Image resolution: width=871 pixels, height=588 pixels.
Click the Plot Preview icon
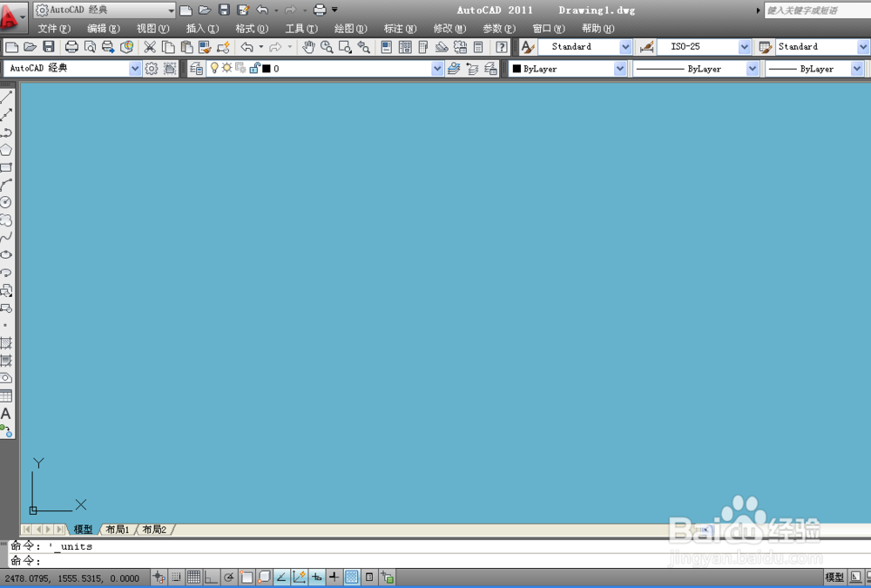click(x=90, y=47)
